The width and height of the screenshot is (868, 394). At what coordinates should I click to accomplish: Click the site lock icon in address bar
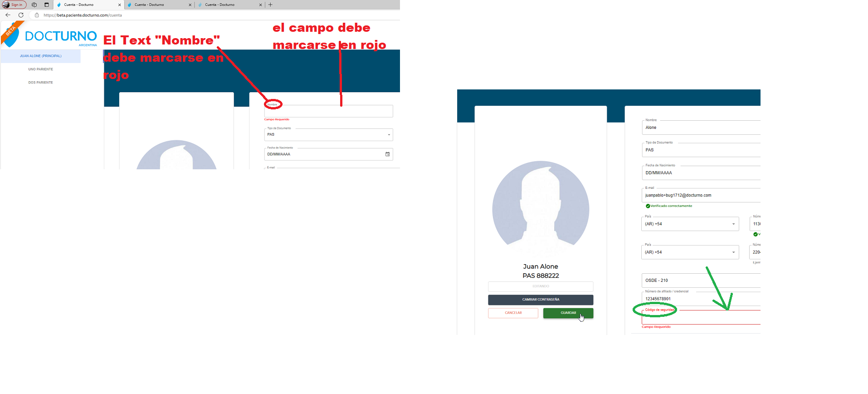(x=37, y=15)
